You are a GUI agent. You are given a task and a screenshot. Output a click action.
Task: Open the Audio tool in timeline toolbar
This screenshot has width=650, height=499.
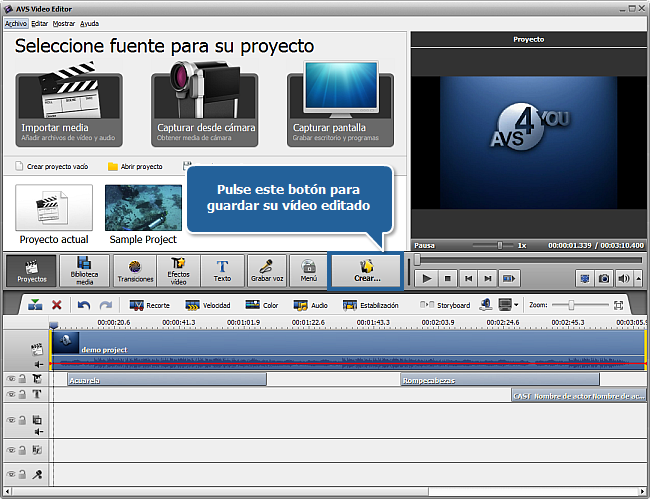(310, 305)
